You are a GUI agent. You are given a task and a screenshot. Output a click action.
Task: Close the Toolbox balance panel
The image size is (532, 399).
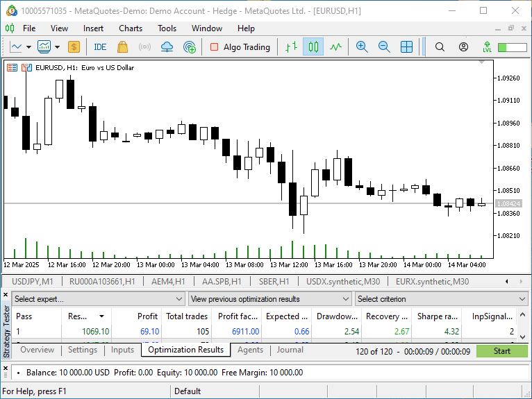click(6, 368)
